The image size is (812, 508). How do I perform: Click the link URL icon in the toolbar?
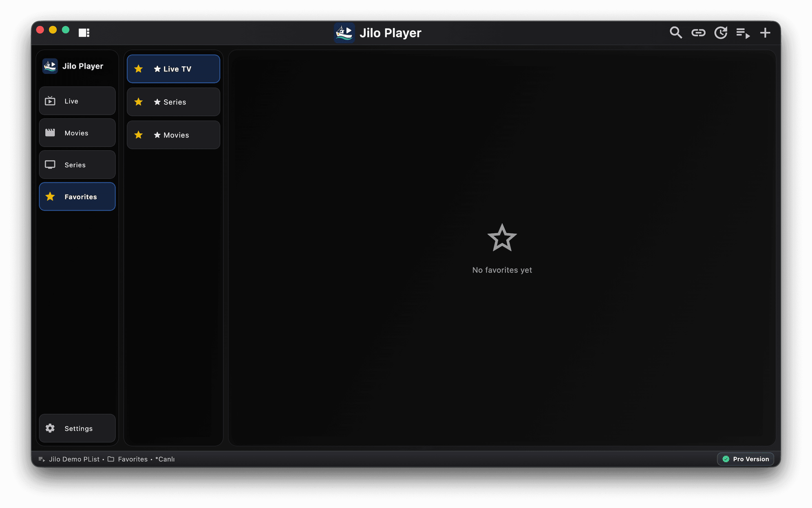[x=698, y=32]
